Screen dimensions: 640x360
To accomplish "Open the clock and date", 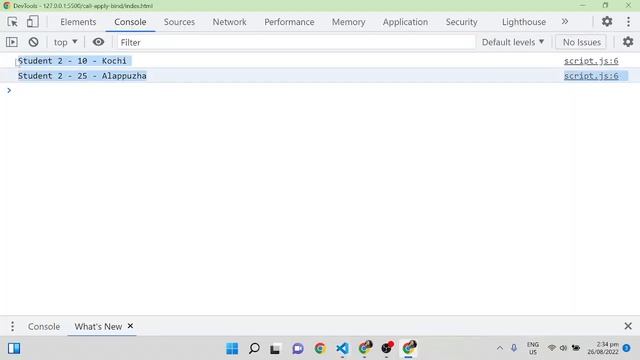I will (x=603, y=348).
